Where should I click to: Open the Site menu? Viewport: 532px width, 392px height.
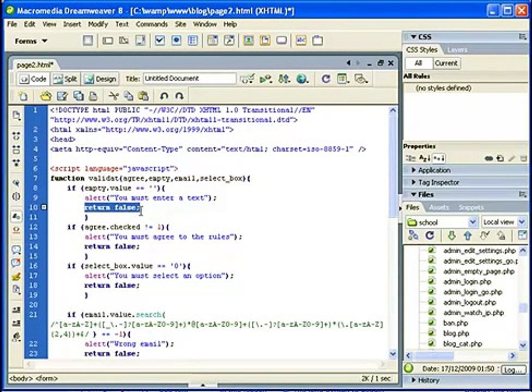click(180, 24)
